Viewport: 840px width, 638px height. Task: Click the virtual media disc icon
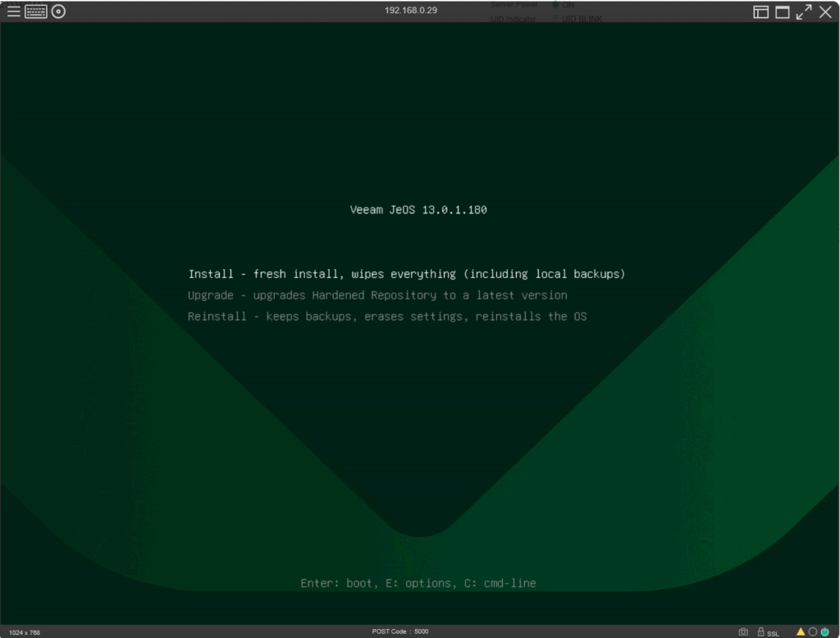(58, 11)
